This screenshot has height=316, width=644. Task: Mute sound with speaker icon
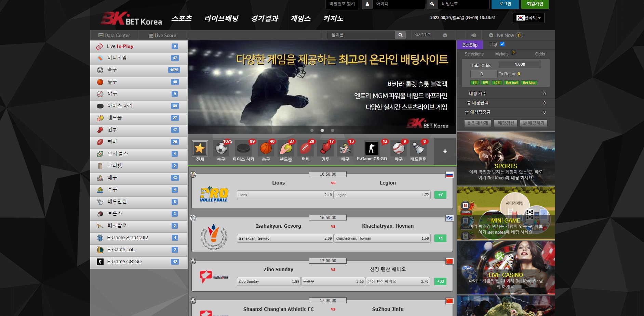[x=473, y=35]
